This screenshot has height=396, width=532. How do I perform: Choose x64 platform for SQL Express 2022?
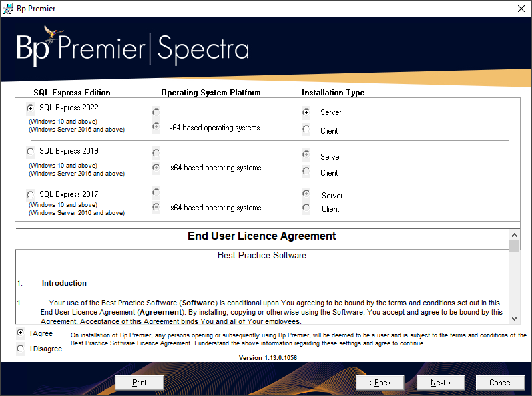pyautogui.click(x=156, y=127)
